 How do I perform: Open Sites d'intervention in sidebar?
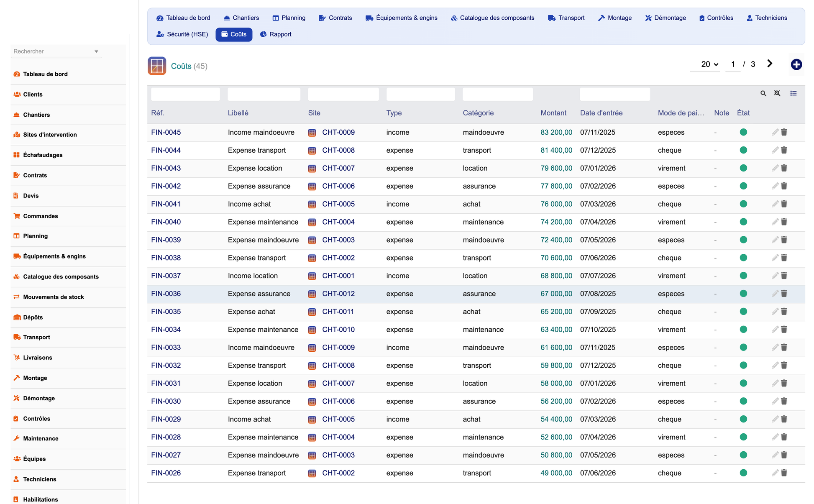click(50, 135)
